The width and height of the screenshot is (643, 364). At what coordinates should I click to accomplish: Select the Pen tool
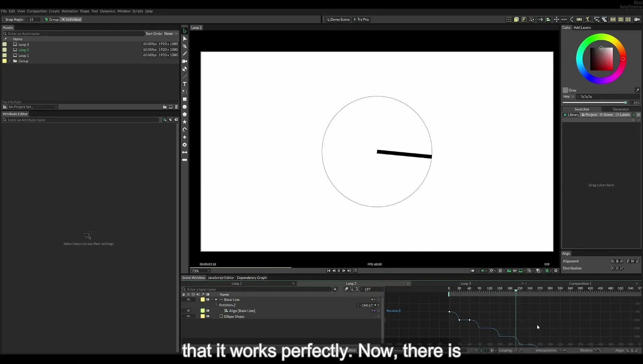[185, 46]
